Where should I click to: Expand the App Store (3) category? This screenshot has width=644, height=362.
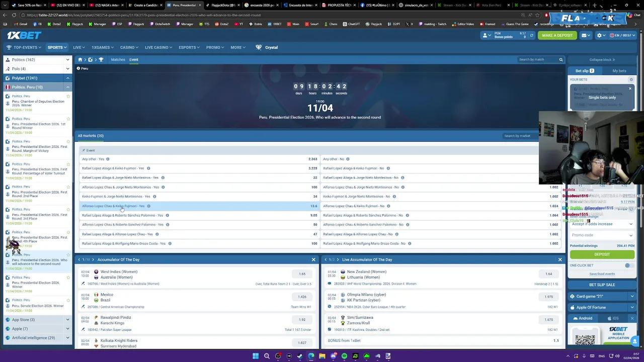click(67, 320)
